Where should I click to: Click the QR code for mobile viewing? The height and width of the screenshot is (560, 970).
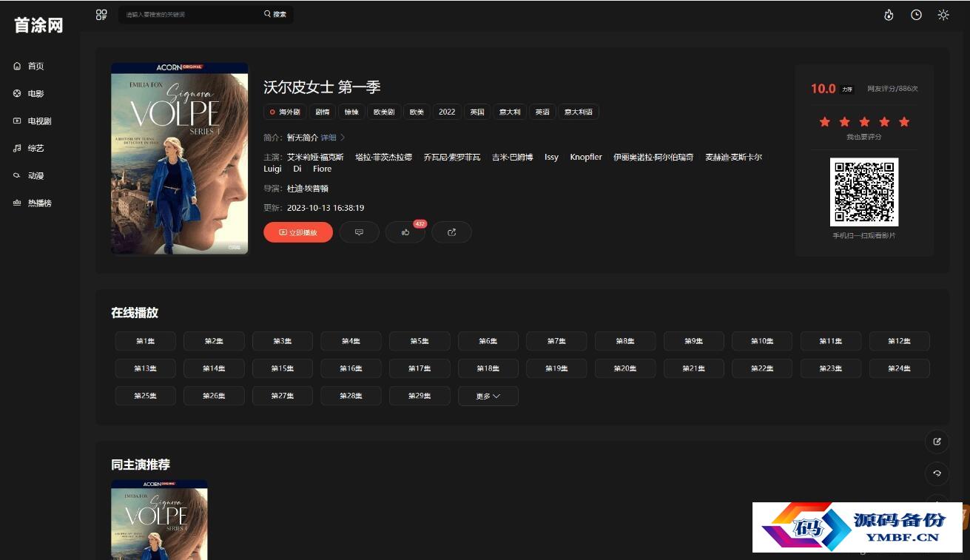coord(864,192)
